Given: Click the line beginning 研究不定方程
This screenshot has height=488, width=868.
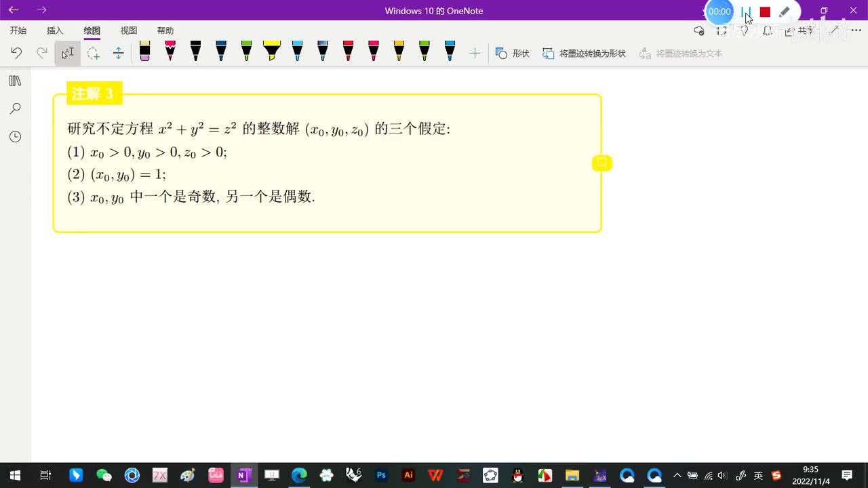Looking at the screenshot, I should (x=259, y=129).
